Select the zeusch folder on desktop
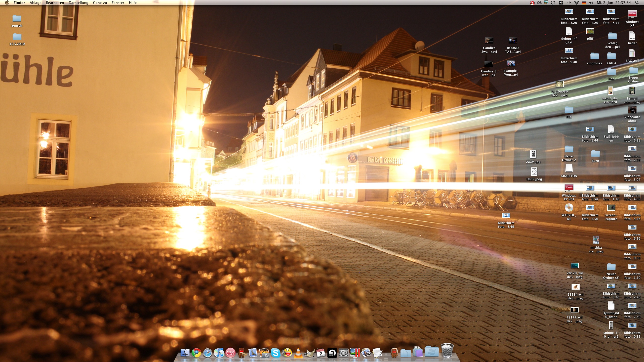Viewport: 644px width, 362px height. [x=17, y=19]
